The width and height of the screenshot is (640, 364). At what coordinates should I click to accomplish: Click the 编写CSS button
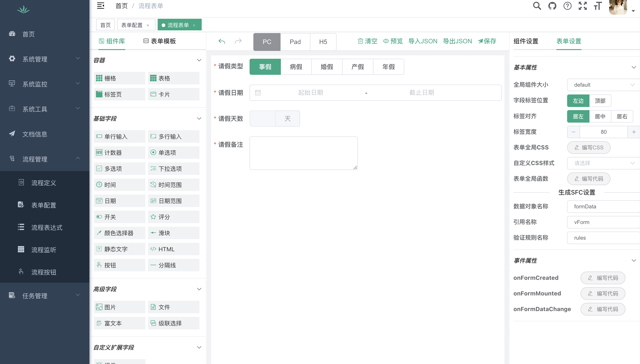588,148
